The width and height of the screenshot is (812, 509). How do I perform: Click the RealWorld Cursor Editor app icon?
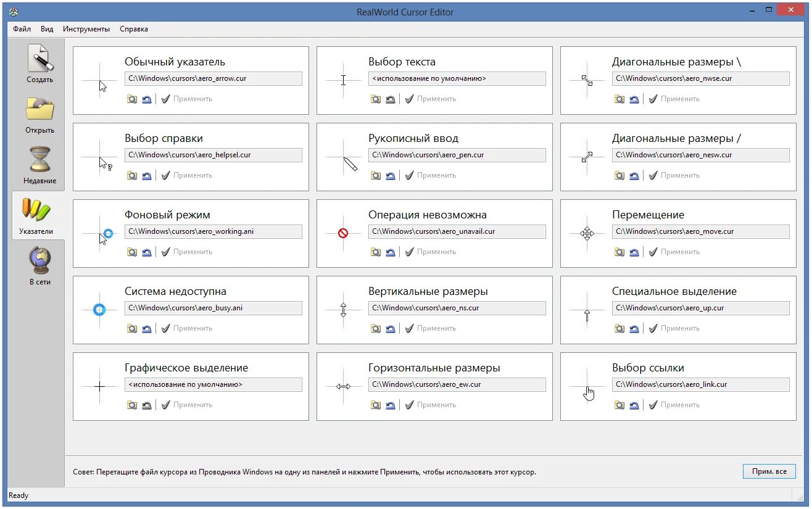[x=13, y=11]
